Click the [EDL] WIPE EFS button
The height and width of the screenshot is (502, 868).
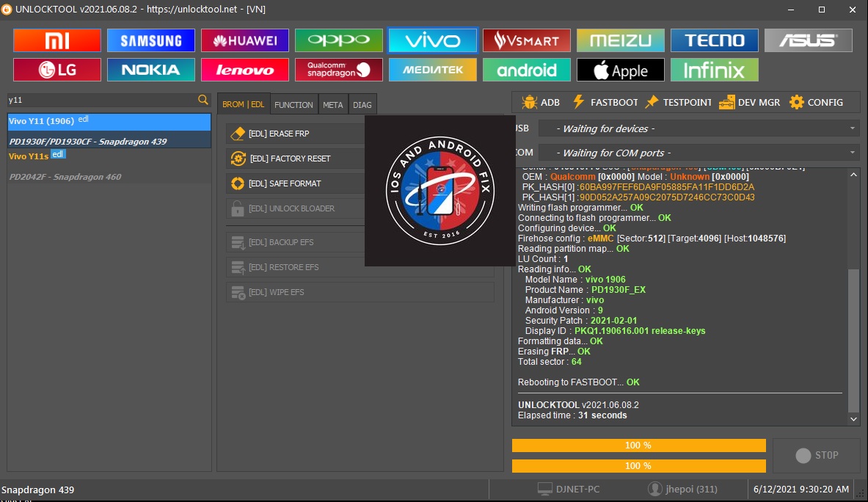point(360,291)
